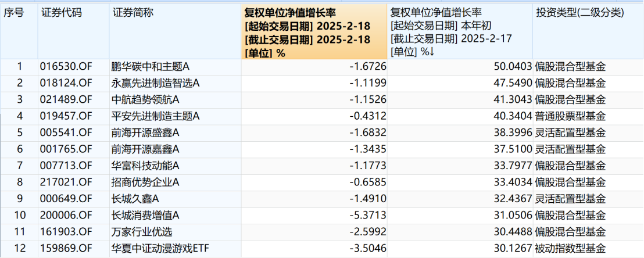The width and height of the screenshot is (644, 258).
Task: Click the year-to-date value 40.3404
Action: pyautogui.click(x=514, y=116)
